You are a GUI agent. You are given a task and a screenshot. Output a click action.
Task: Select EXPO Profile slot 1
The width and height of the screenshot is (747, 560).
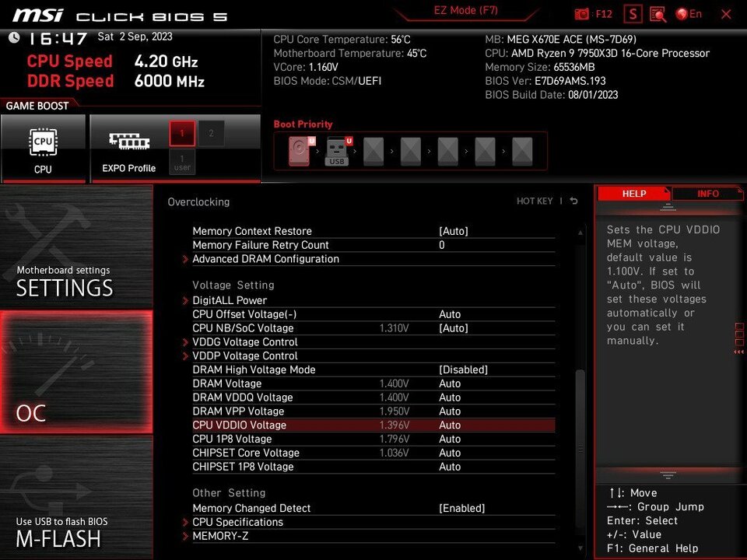[181, 133]
